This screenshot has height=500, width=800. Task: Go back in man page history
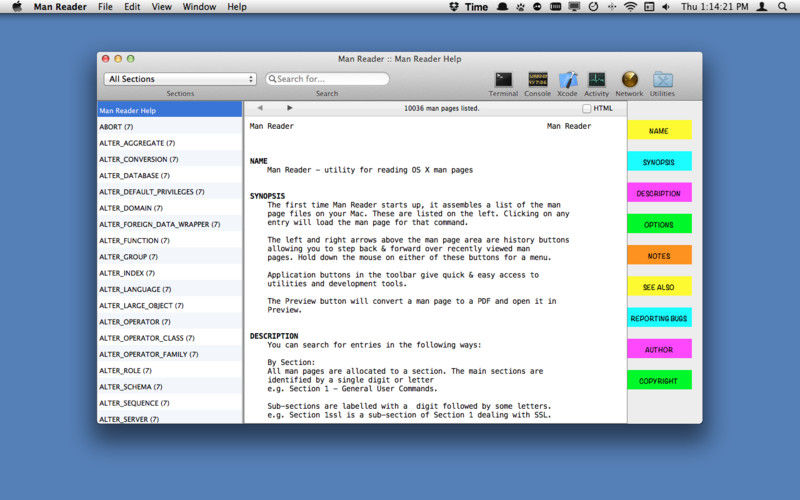[x=260, y=108]
